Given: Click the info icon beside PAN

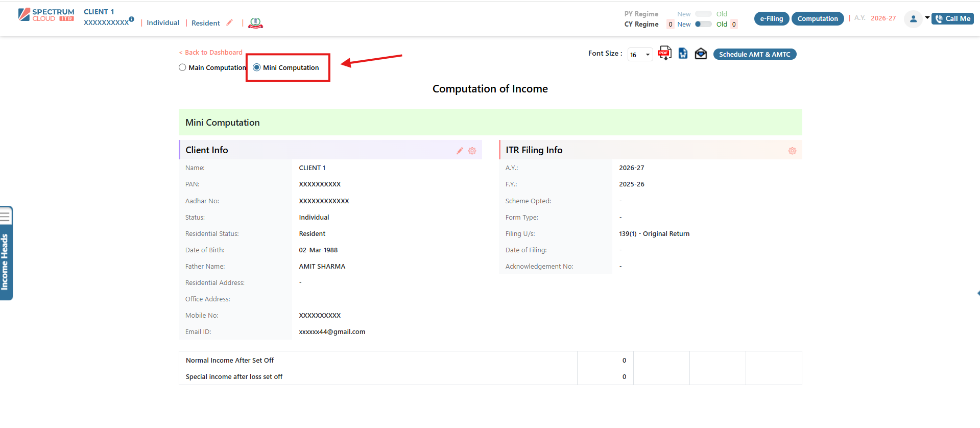Looking at the screenshot, I should 132,19.
